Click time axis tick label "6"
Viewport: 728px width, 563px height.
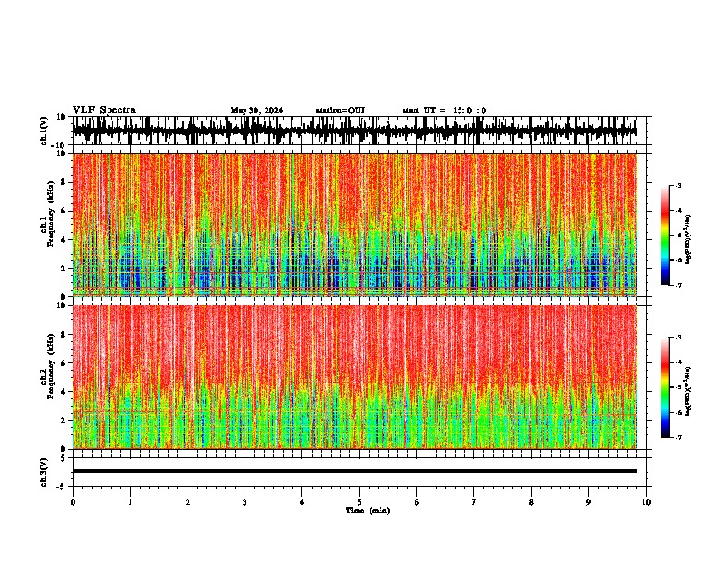coord(416,502)
